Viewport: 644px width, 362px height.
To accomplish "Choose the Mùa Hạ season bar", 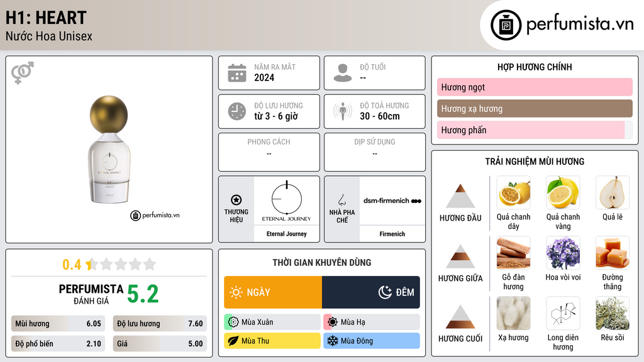I will point(372,322).
